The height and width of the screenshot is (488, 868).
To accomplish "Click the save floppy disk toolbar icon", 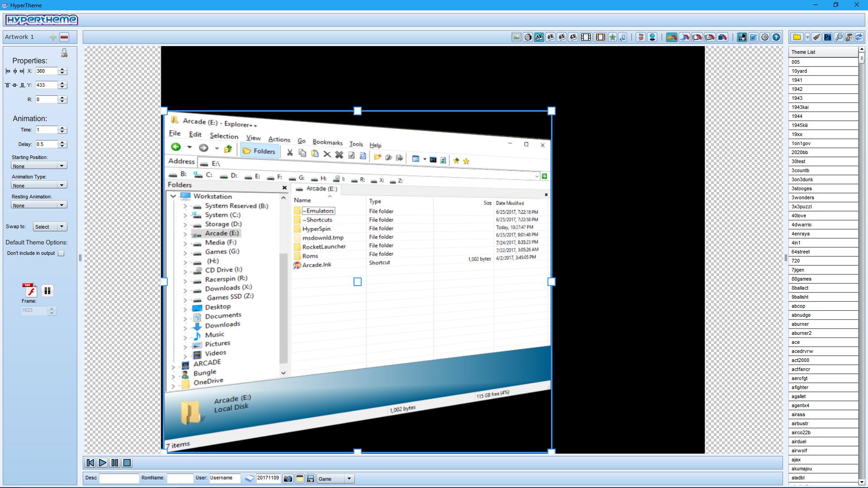I will pos(742,38).
